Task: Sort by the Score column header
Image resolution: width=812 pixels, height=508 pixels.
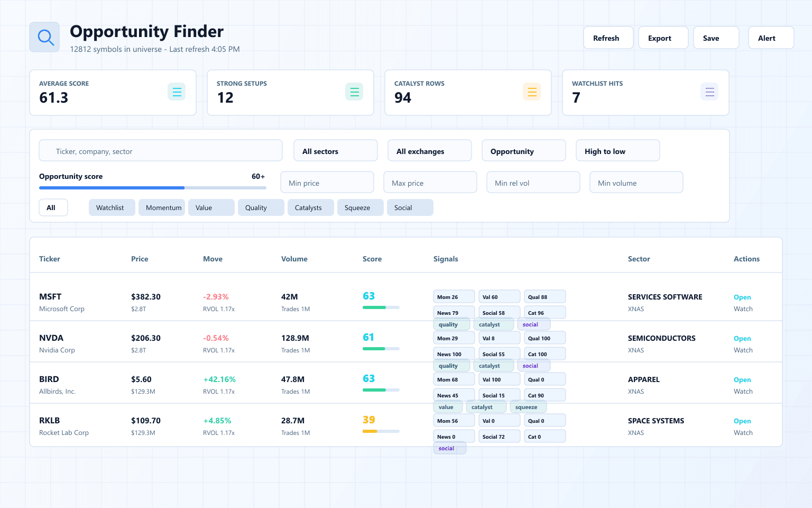Action: [372, 259]
